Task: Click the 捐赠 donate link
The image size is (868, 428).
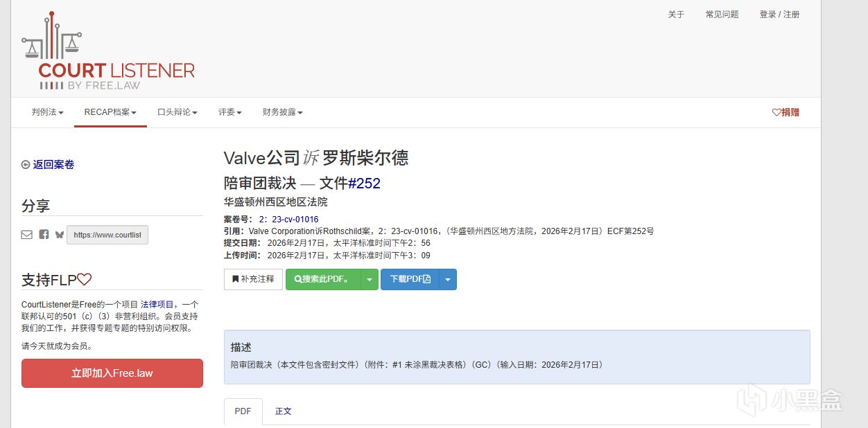Action: click(x=785, y=112)
